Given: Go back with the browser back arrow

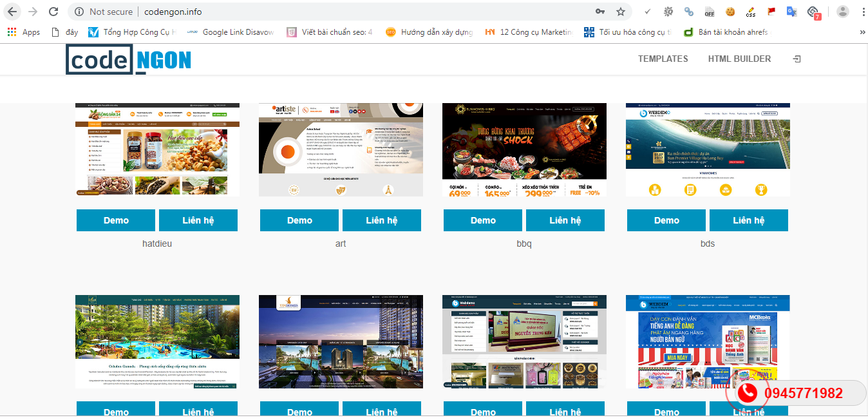Looking at the screenshot, I should (12, 12).
